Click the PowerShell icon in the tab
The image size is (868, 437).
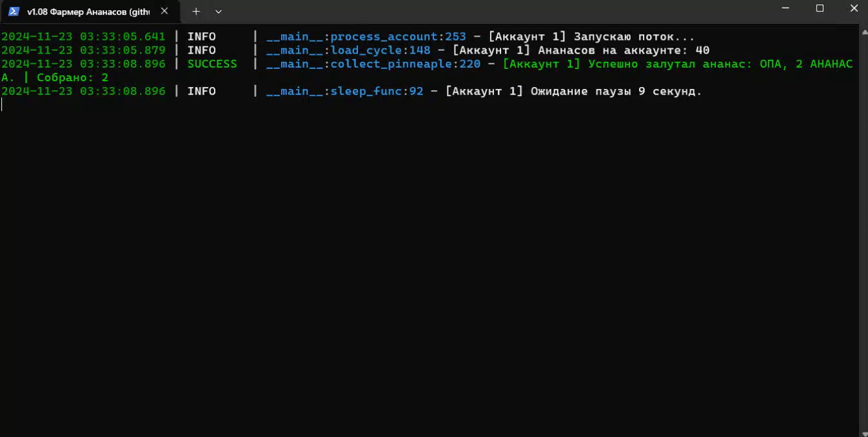(14, 12)
